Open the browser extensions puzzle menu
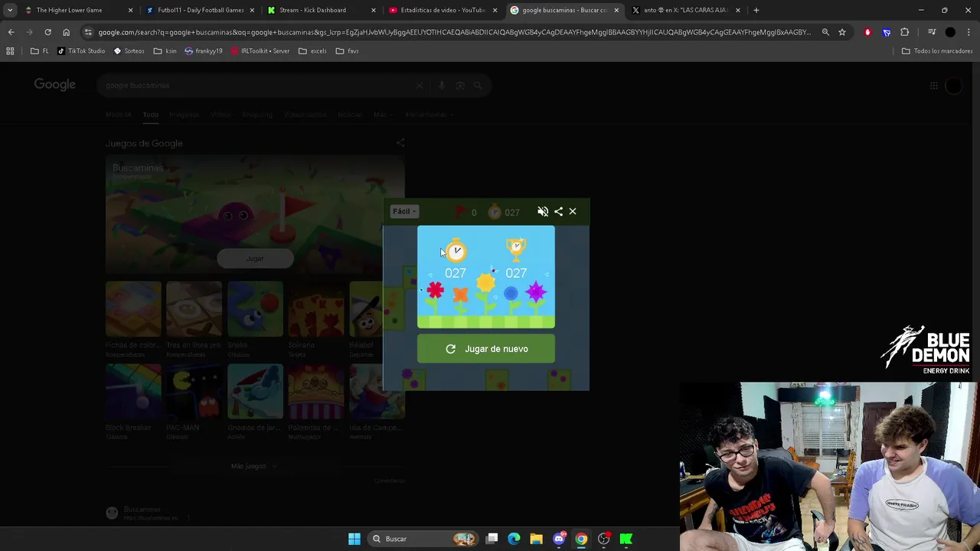Screen dimensions: 980x551 click(905, 32)
